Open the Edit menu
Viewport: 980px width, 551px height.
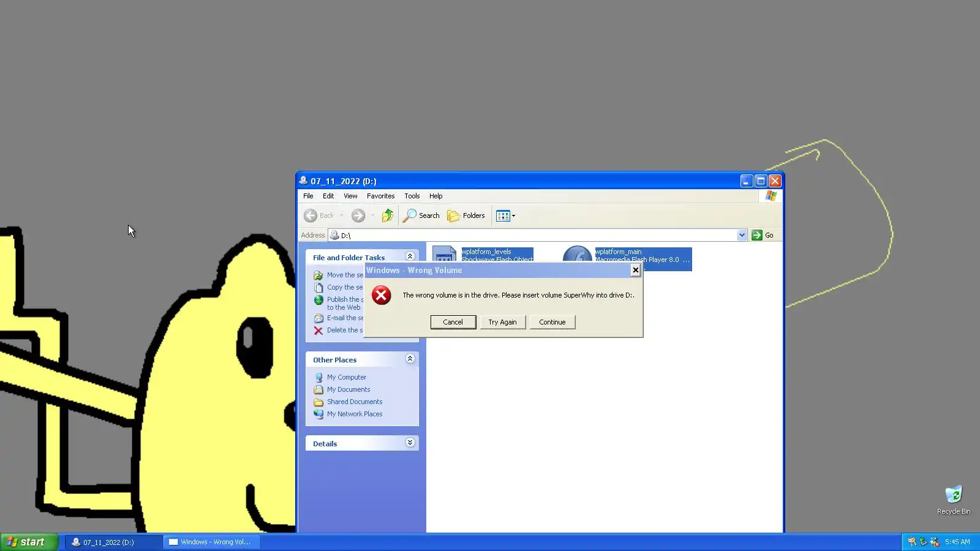[x=328, y=196]
